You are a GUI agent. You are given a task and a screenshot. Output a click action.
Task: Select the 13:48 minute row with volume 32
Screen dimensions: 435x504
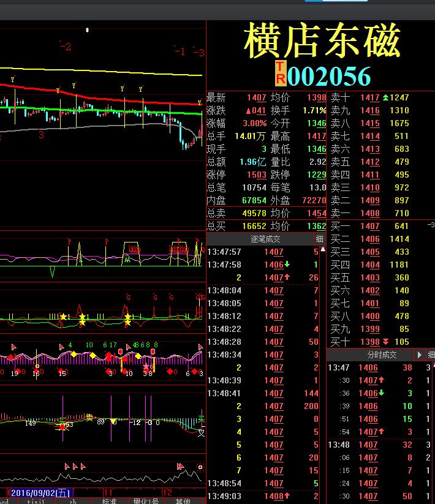click(379, 445)
